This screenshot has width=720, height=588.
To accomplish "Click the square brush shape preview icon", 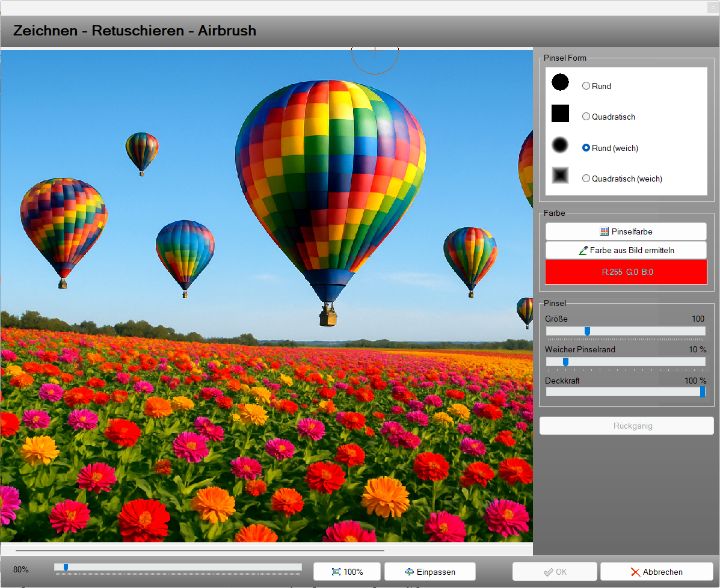I will 560,114.
